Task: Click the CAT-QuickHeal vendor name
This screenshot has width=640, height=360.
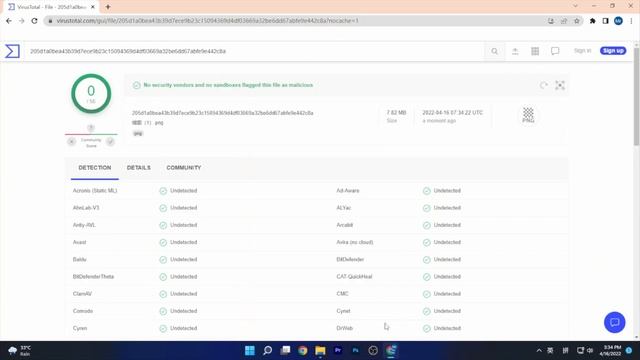Action: [x=354, y=276]
